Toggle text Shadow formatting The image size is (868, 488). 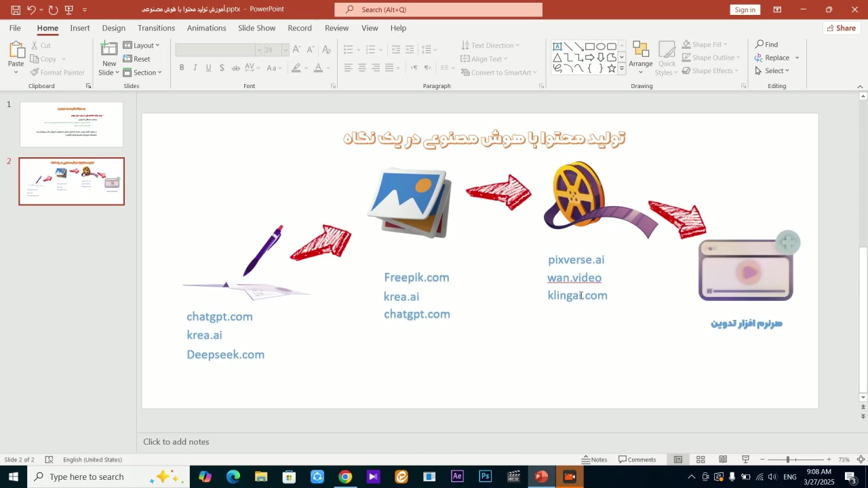(x=222, y=68)
